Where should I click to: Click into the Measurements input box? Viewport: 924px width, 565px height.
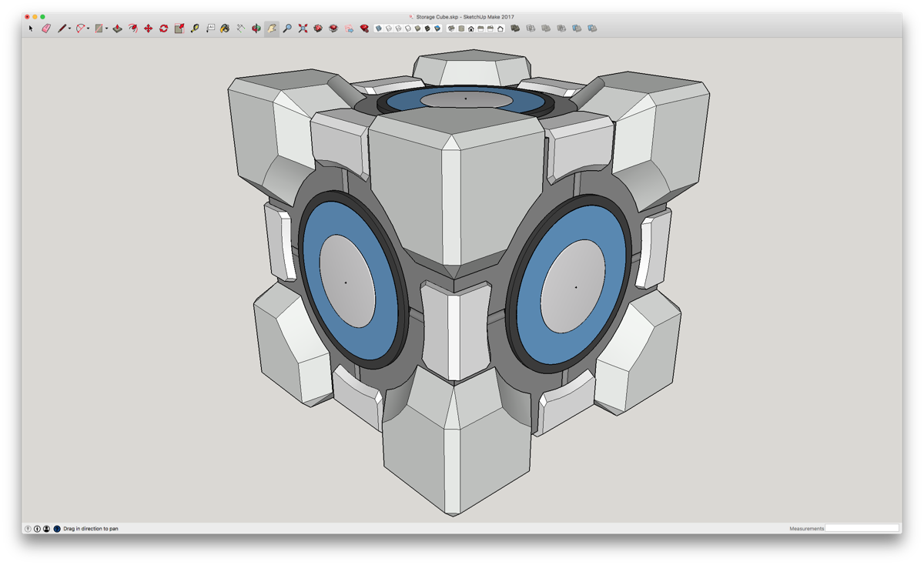click(862, 528)
